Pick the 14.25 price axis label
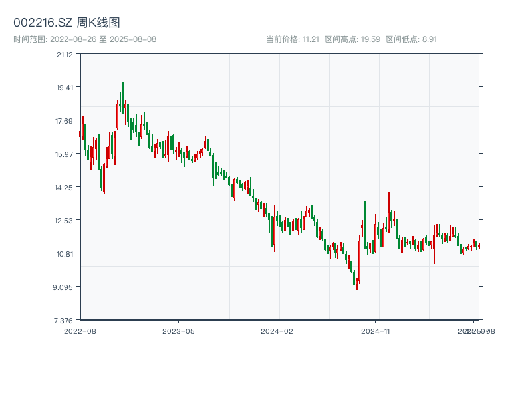This screenshot has width=532, height=399. (65, 188)
